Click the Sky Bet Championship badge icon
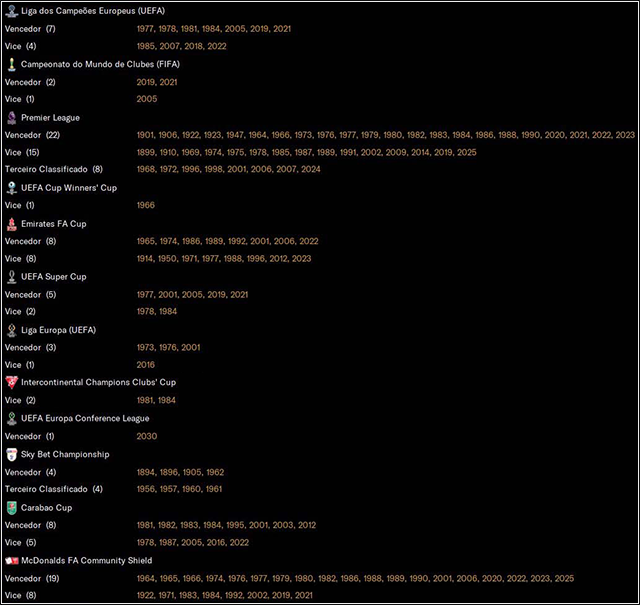The width and height of the screenshot is (640, 605). 11,454
